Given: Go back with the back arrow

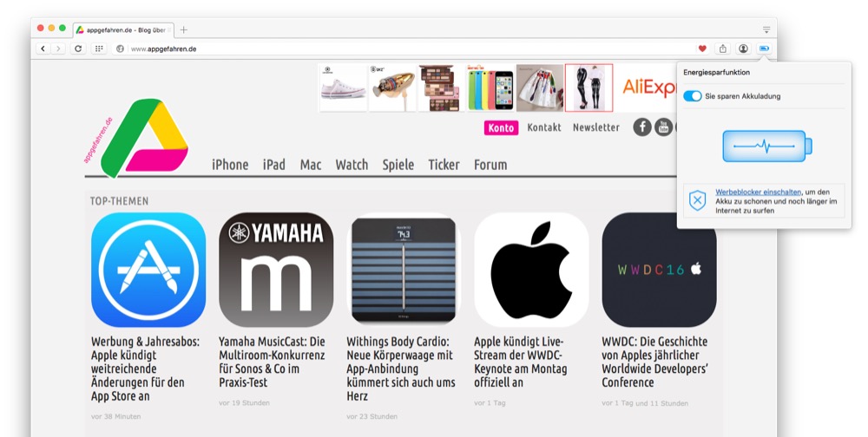Looking at the screenshot, I should 43,49.
